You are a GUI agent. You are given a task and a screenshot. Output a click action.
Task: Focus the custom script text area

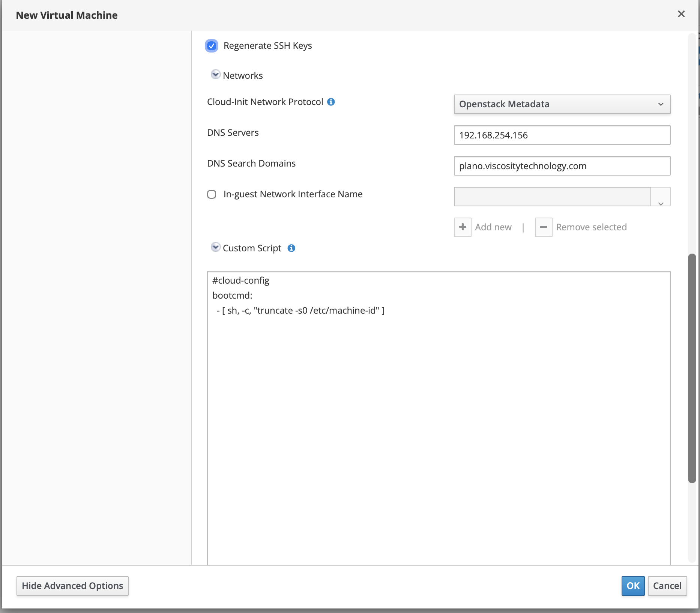pos(439,418)
